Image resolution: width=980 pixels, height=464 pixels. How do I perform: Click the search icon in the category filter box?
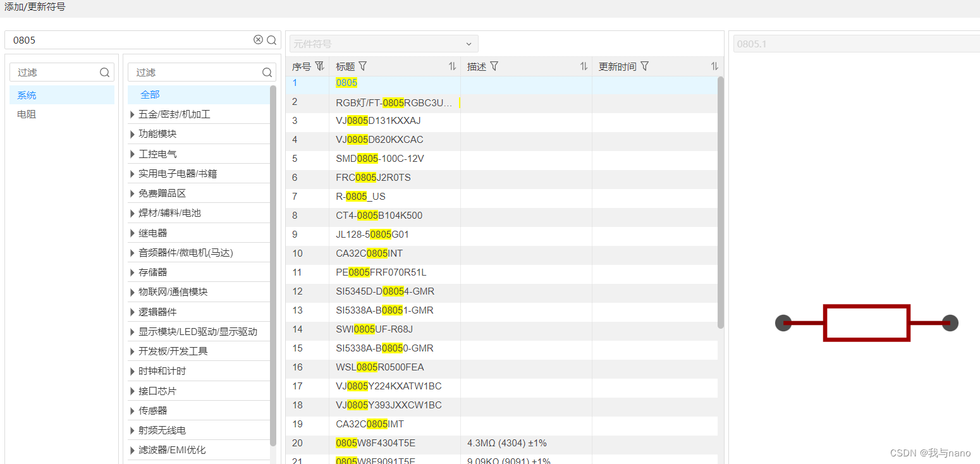coord(267,73)
